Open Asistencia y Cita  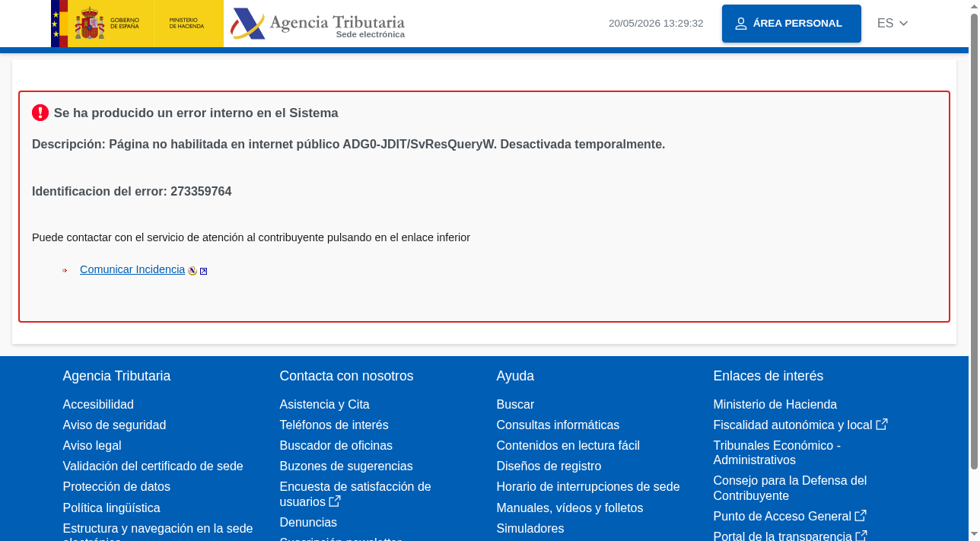click(324, 405)
